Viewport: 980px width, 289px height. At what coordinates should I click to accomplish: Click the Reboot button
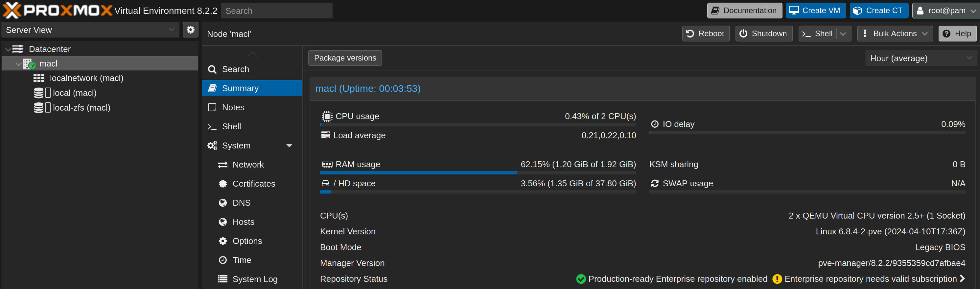coord(706,34)
